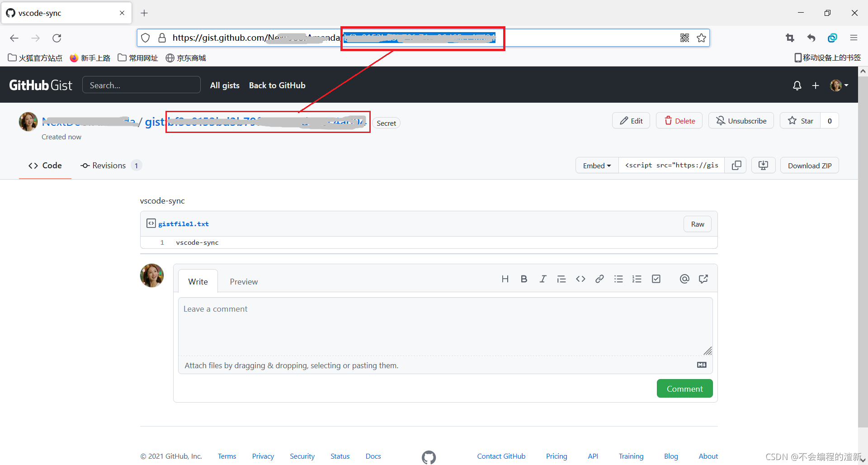868x465 pixels.
Task: Click the Delete gist button
Action: [x=679, y=121]
